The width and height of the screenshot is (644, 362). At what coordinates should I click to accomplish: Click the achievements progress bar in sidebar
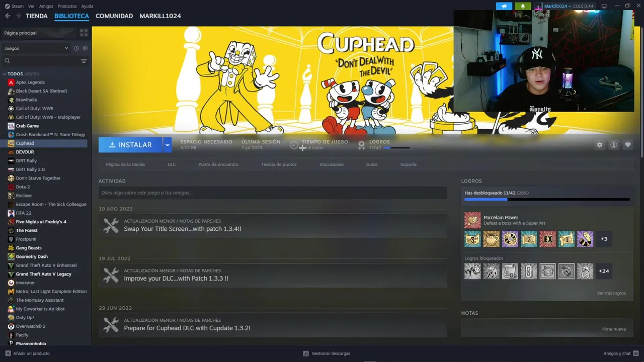pyautogui.click(x=547, y=200)
